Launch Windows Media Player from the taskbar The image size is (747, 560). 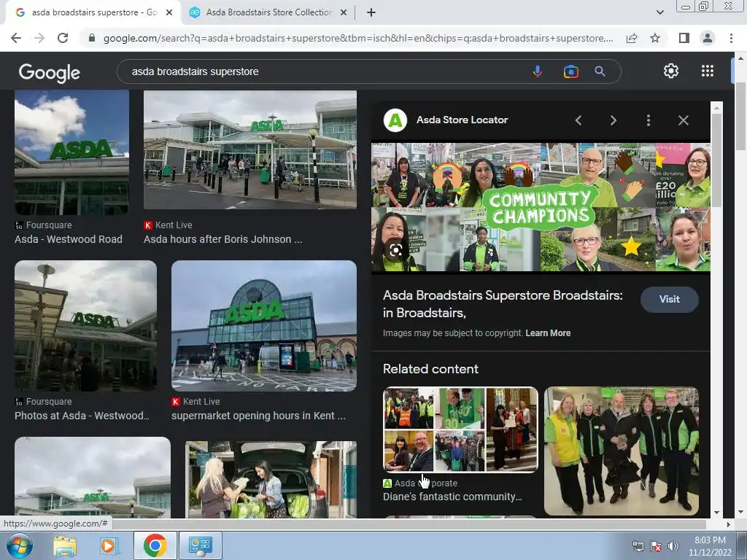(109, 545)
